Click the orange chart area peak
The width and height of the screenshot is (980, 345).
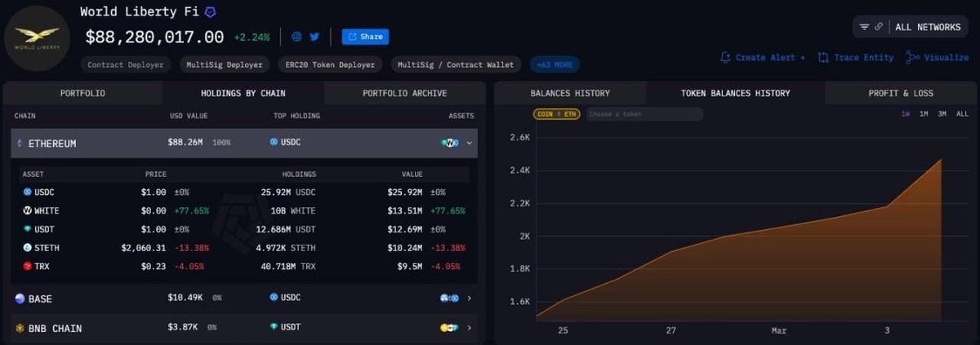click(x=941, y=161)
